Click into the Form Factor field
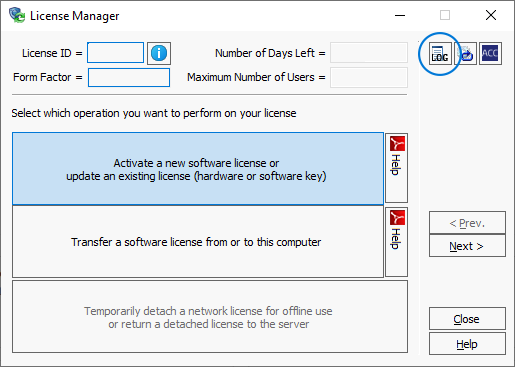 (129, 78)
